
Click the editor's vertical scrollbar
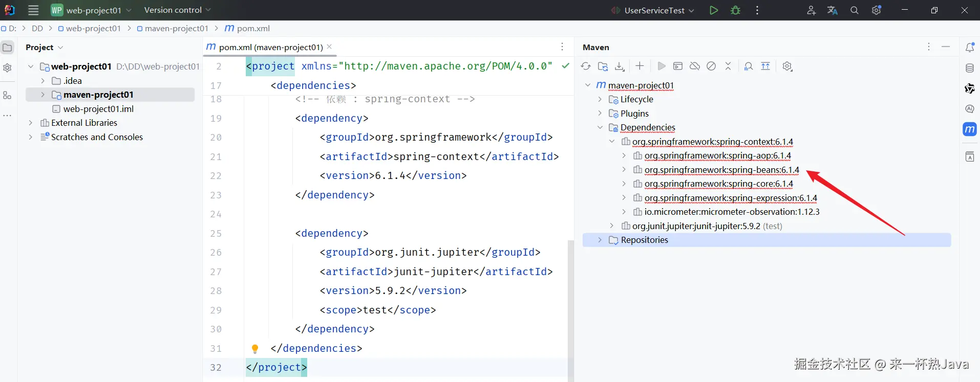(x=570, y=307)
